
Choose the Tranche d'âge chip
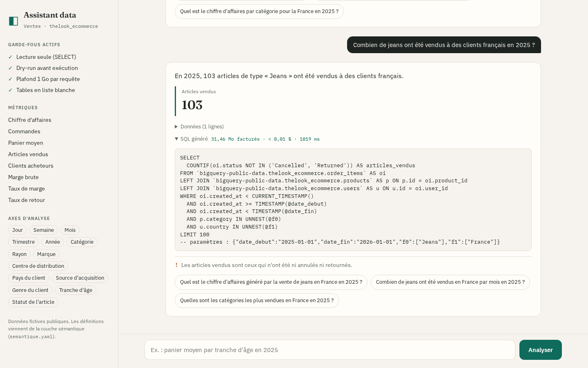pos(76,290)
